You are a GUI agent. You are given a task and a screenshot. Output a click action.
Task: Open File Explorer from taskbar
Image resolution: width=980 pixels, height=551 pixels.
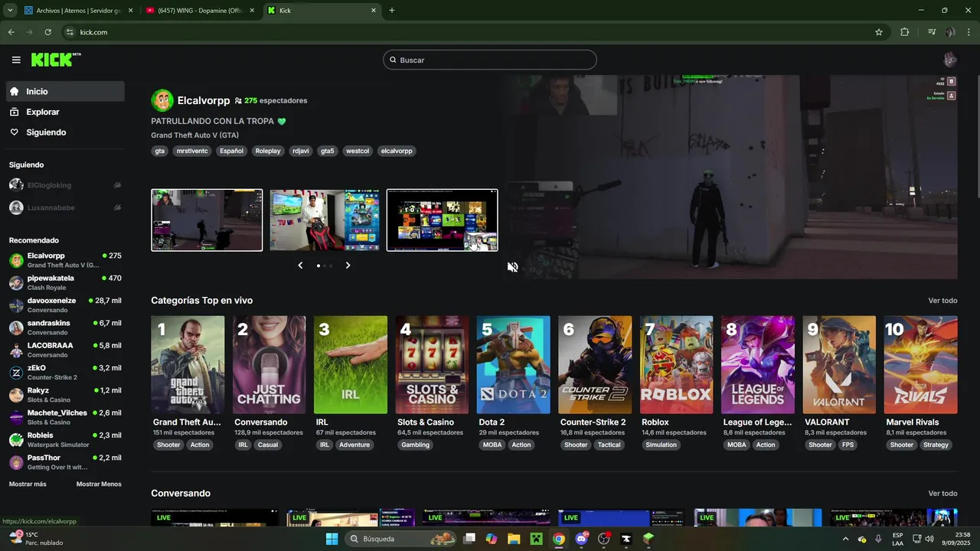pyautogui.click(x=514, y=539)
